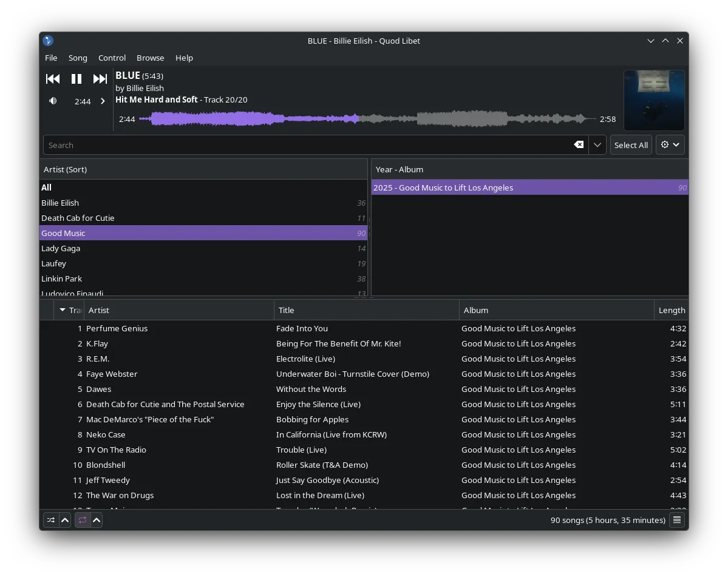Viewport: 728px width, 577px height.
Task: Clear the search field
Action: (579, 145)
